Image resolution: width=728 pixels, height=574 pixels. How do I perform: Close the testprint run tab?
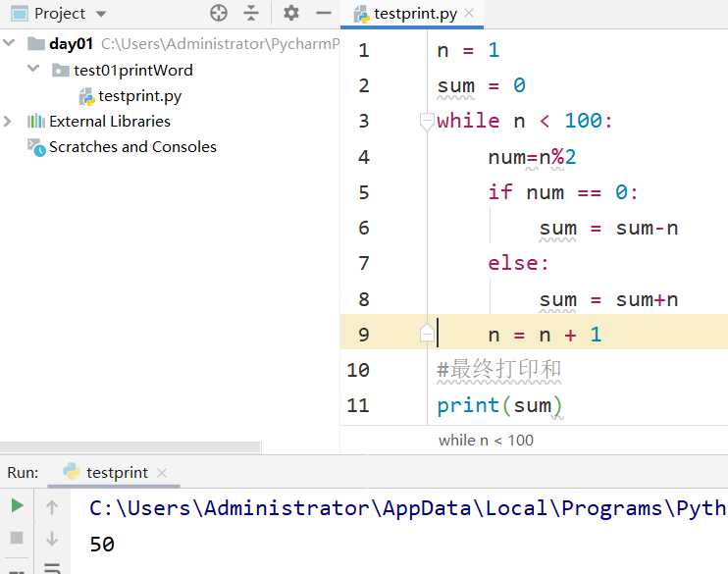pos(162,473)
